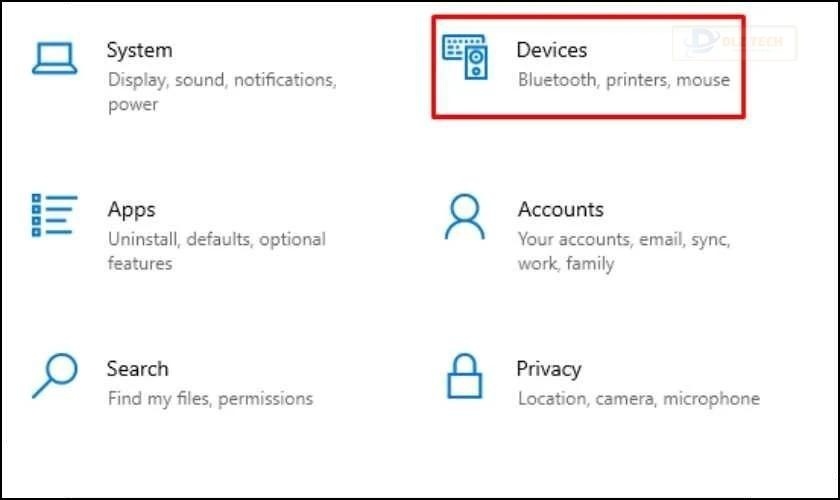This screenshot has width=840, height=500.
Task: Select the Search settings title
Action: point(138,369)
